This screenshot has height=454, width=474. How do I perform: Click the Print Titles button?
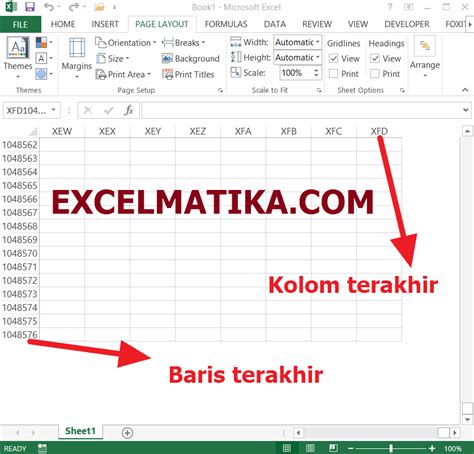(188, 74)
